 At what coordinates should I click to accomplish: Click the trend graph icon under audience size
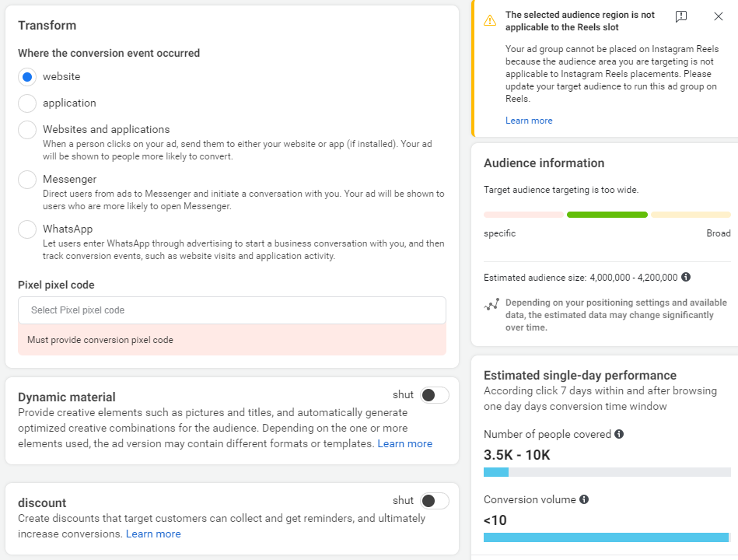click(x=491, y=305)
